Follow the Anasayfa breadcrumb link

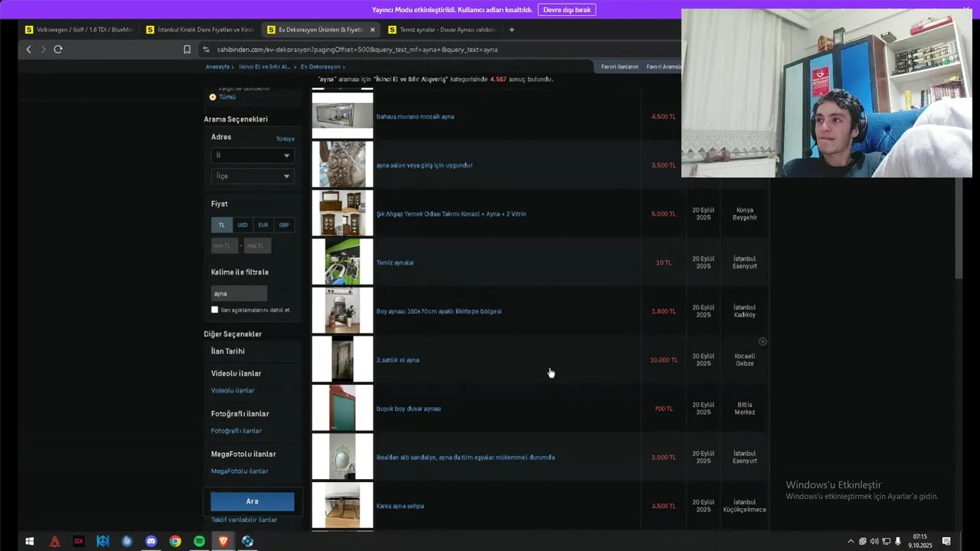(217, 67)
